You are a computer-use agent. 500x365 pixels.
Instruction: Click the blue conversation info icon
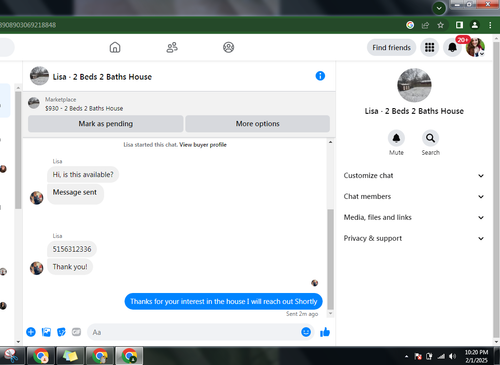point(320,76)
